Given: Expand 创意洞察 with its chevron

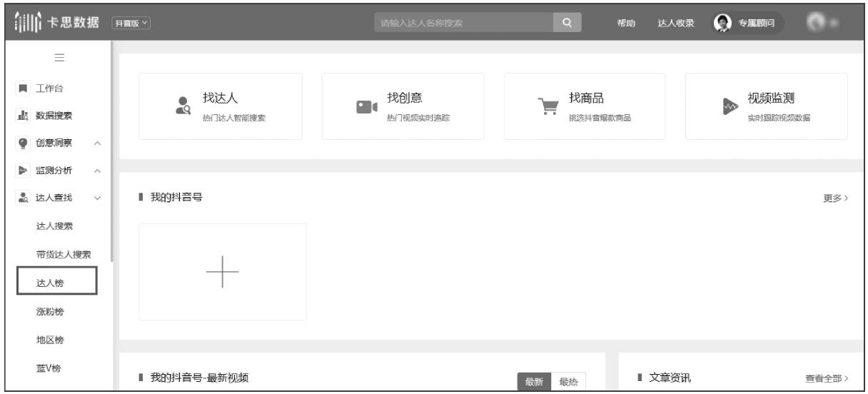Looking at the screenshot, I should pos(96,144).
